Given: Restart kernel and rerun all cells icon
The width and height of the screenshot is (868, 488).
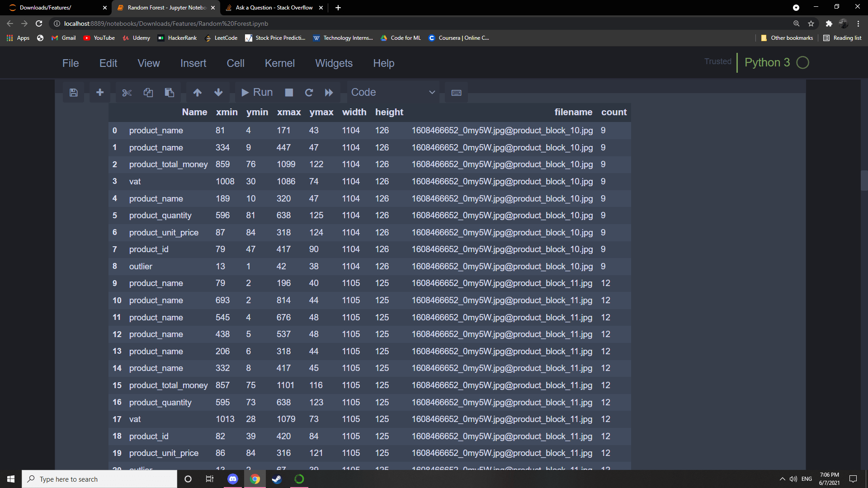Looking at the screenshot, I should (329, 93).
